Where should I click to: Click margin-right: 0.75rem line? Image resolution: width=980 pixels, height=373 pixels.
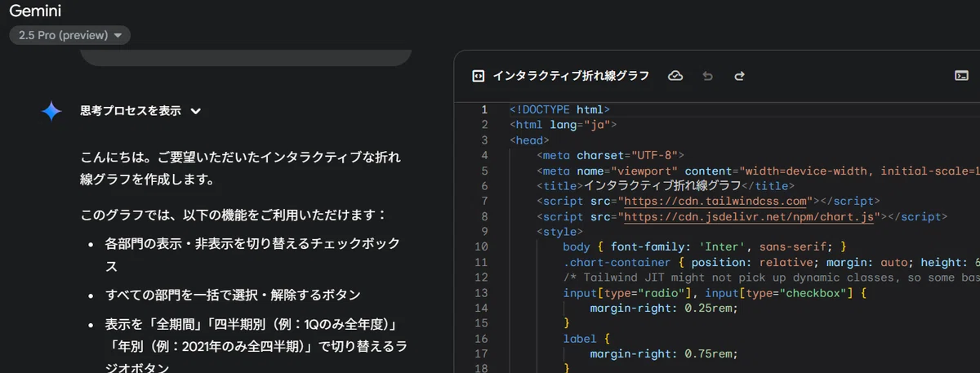coord(664,354)
